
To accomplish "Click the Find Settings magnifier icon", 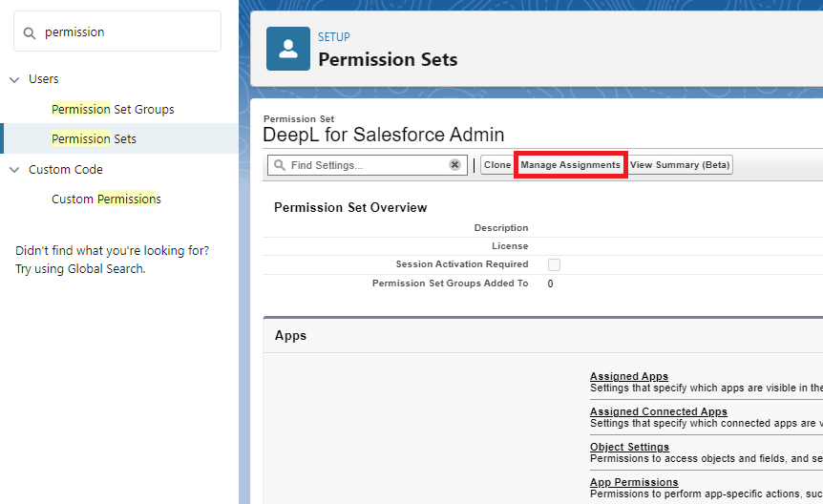I will tap(280, 165).
